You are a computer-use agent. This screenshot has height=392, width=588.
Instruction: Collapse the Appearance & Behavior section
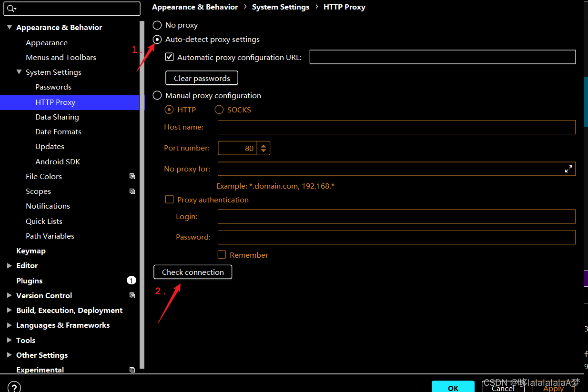pos(8,27)
